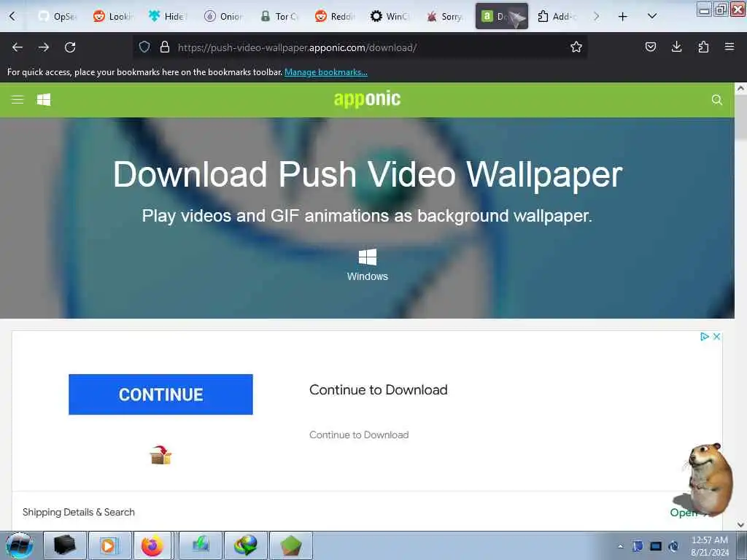
Task: Switch to the Add-ons tab
Action: [x=557, y=17]
